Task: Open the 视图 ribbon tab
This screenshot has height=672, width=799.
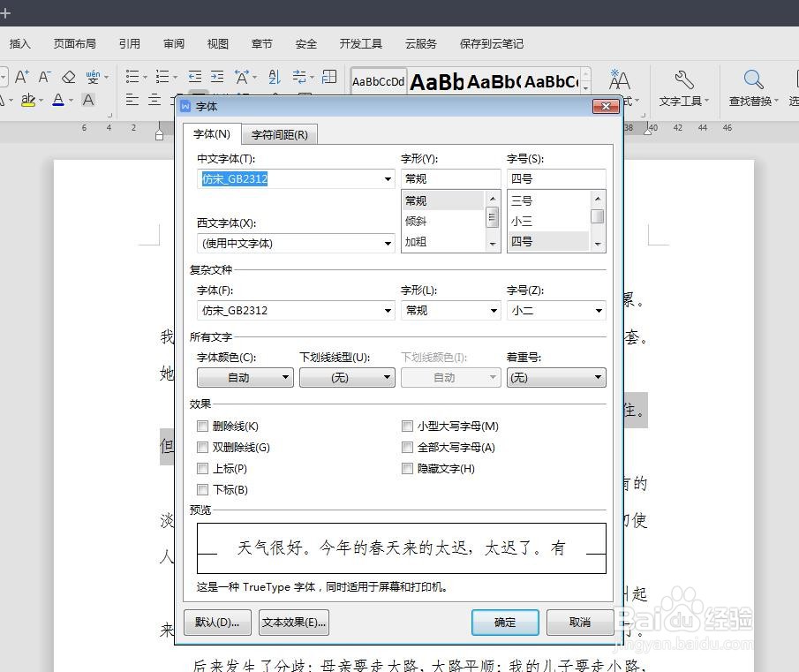Action: tap(217, 42)
